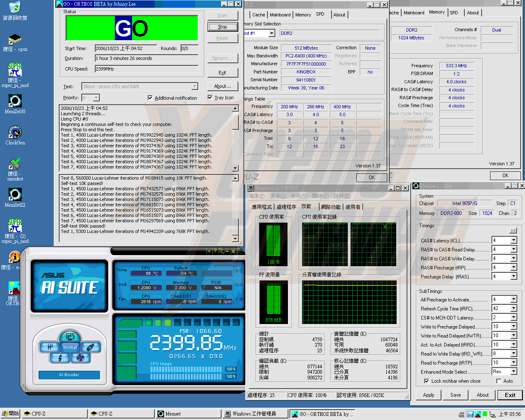Click About... button in ORTHOS

(x=222, y=86)
